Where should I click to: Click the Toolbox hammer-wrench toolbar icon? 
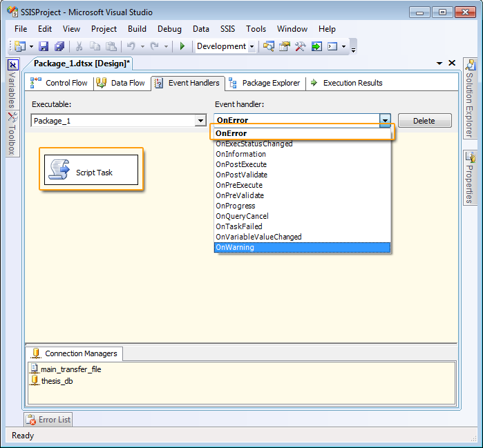coord(301,46)
